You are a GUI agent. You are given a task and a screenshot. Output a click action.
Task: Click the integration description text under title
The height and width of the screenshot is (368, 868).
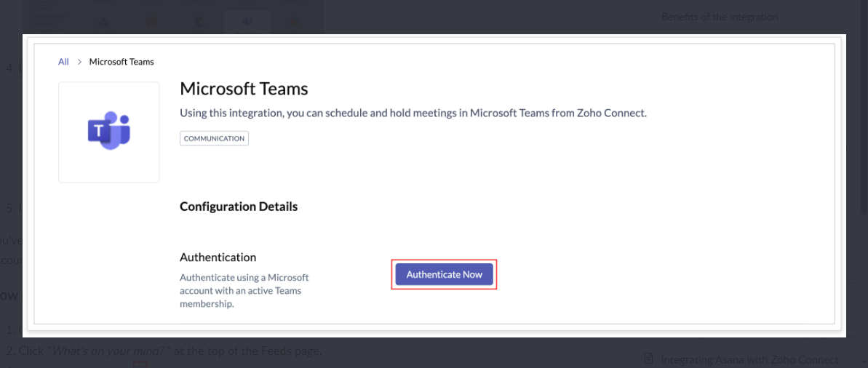point(413,113)
